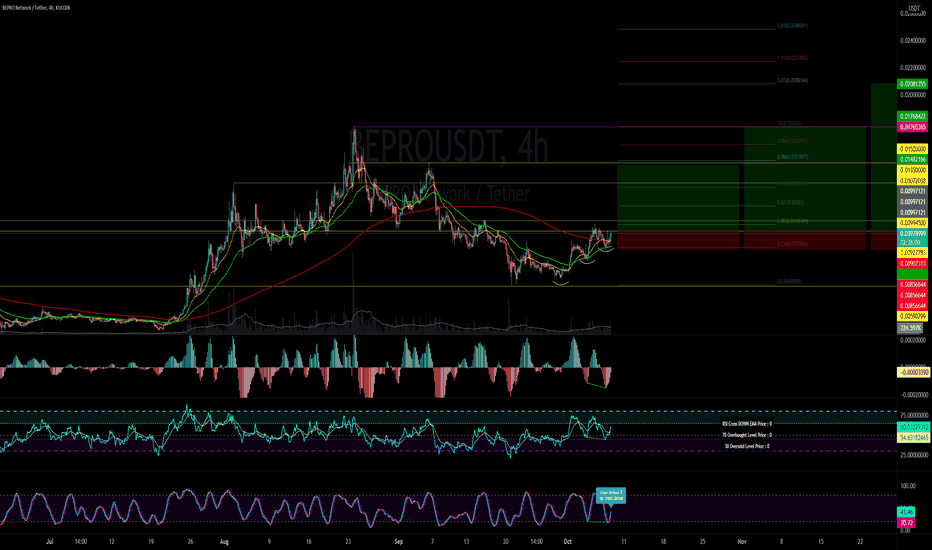
Task: Click the yellow 0.00580799 price label
Action: coord(912,316)
